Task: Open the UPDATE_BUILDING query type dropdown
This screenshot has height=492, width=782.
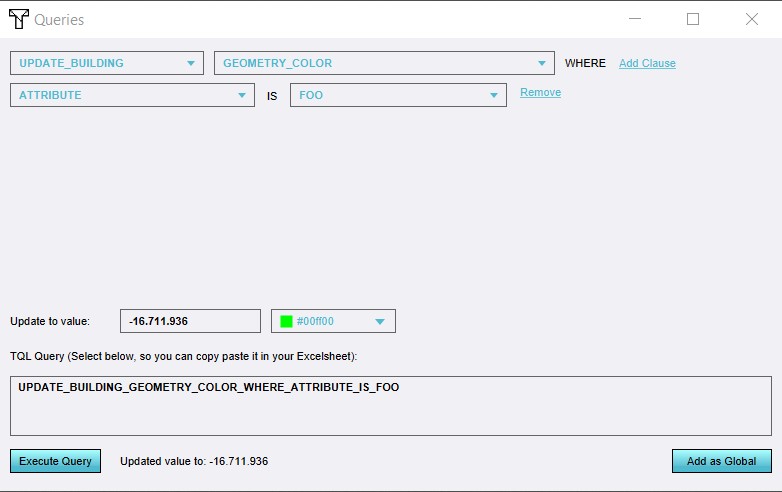Action: click(x=106, y=63)
